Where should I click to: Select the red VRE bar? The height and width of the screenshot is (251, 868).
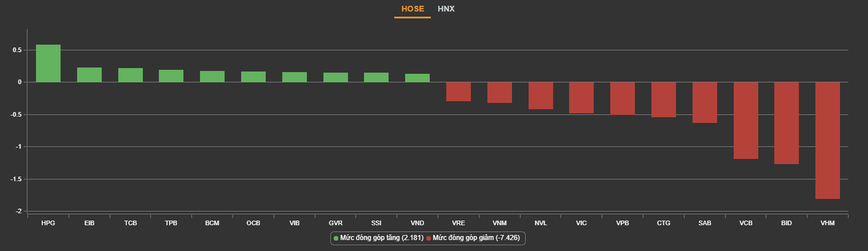coord(458,91)
